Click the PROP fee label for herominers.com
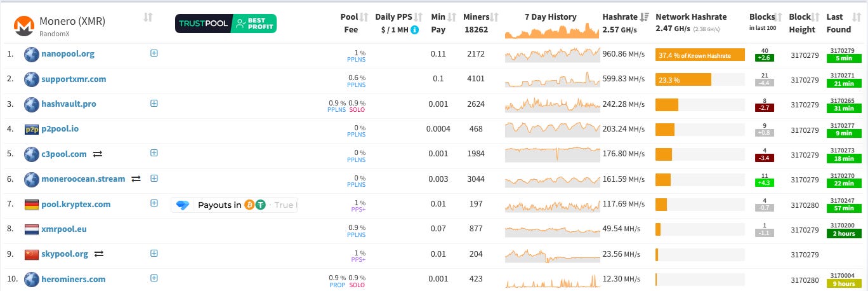This screenshot has width=868, height=291. pyautogui.click(x=338, y=285)
